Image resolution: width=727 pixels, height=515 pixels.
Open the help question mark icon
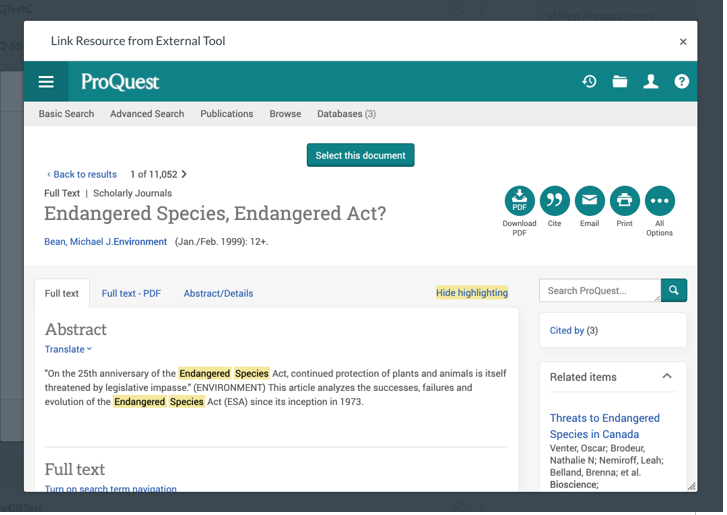point(682,82)
